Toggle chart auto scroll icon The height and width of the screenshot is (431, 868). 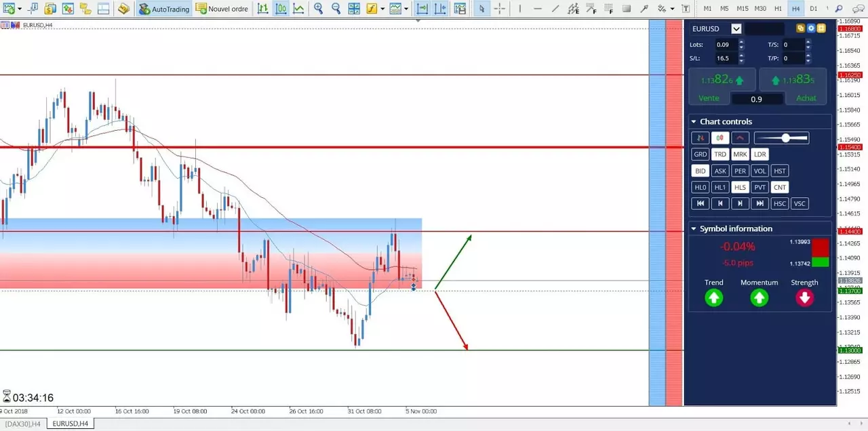pyautogui.click(x=422, y=9)
